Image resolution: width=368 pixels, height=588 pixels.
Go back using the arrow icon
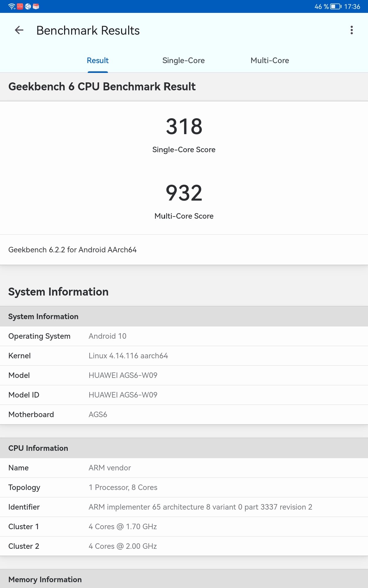tap(19, 30)
